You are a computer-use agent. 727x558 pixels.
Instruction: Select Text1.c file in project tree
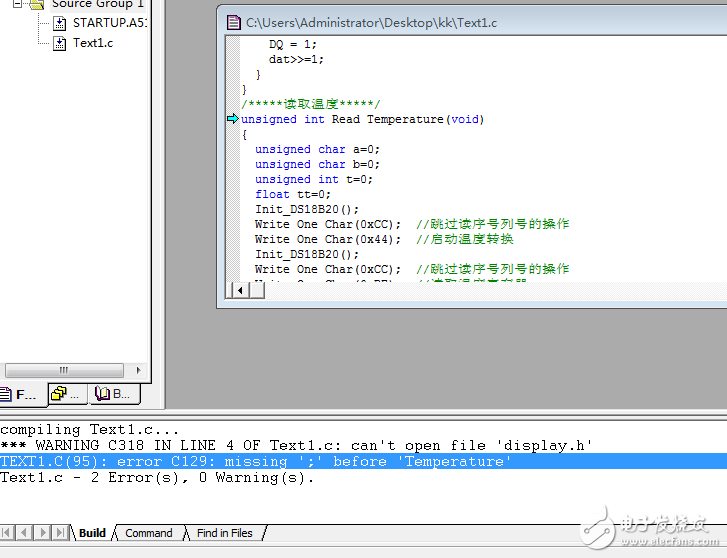coord(93,43)
